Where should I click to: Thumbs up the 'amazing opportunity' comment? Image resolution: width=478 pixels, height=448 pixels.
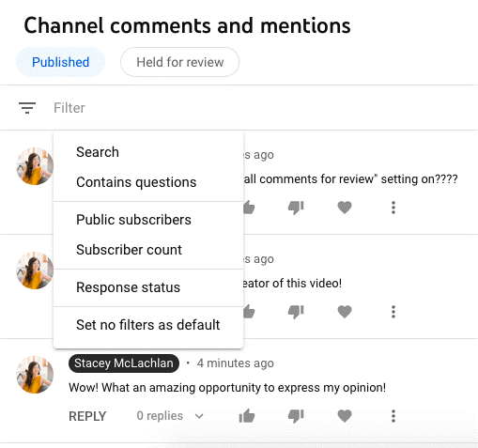[247, 416]
